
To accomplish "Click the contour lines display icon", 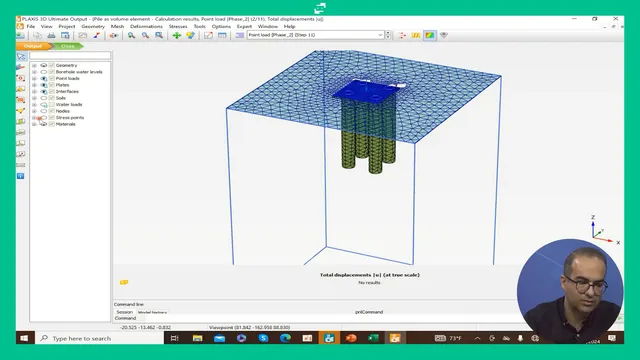I will coord(416,36).
